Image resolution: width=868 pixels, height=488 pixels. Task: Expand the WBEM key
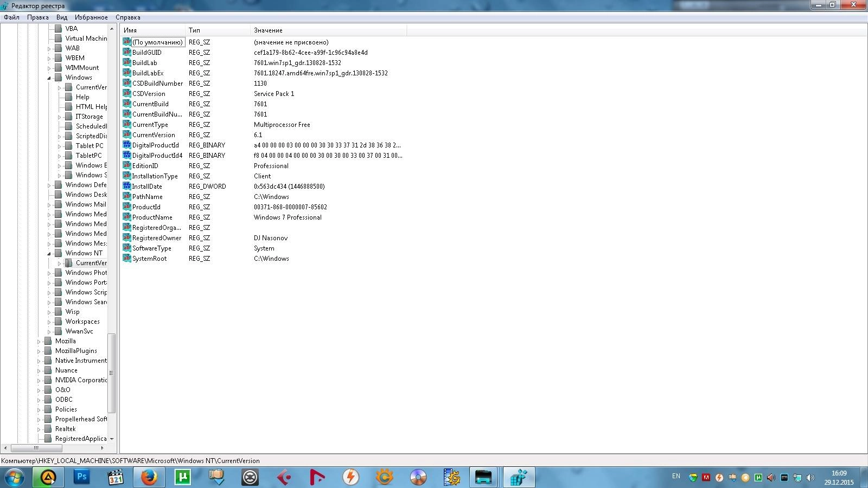tap(49, 59)
